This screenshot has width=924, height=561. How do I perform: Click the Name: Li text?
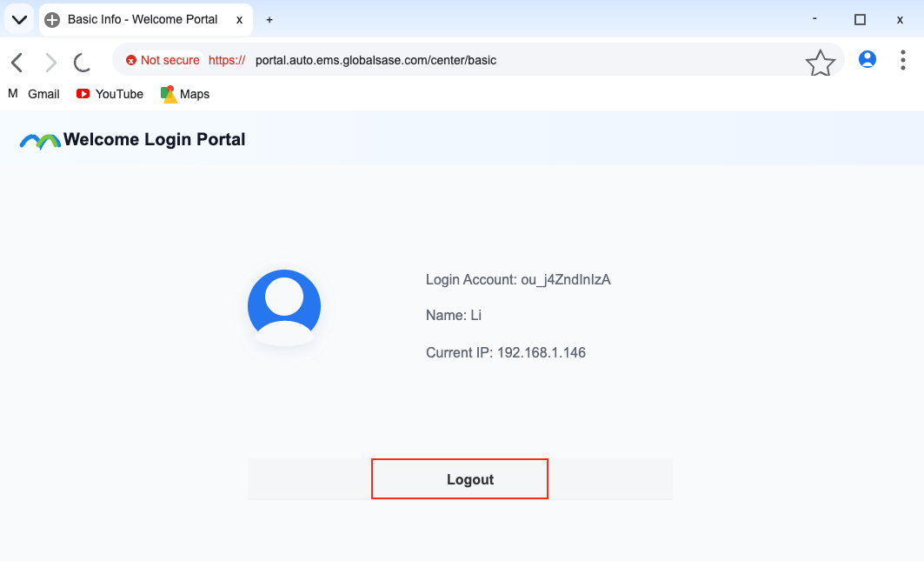click(x=453, y=316)
